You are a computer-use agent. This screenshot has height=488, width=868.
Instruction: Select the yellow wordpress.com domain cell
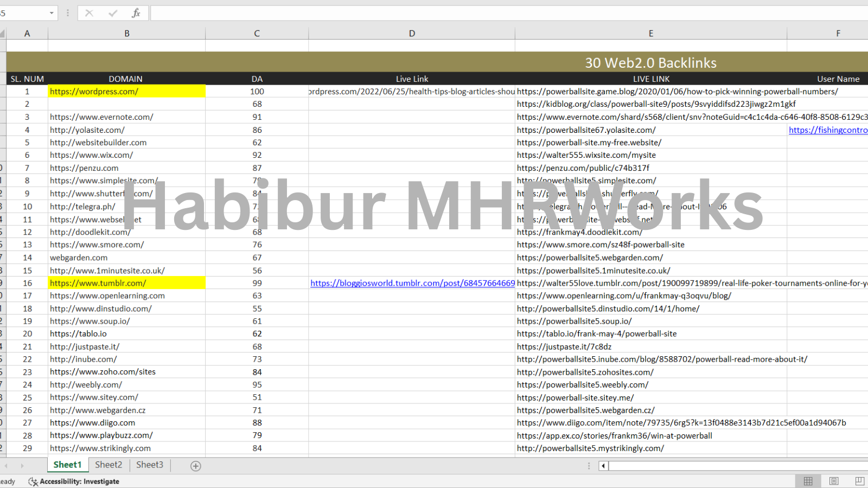(126, 92)
